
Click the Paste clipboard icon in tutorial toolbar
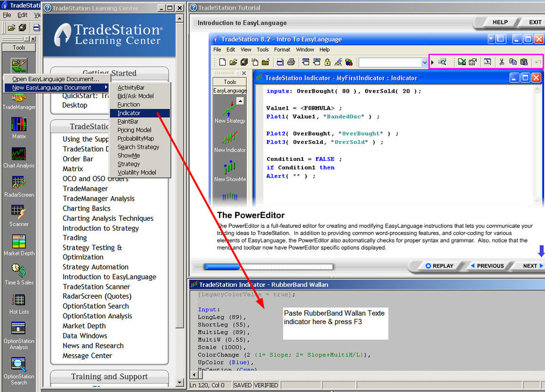pyautogui.click(x=524, y=62)
